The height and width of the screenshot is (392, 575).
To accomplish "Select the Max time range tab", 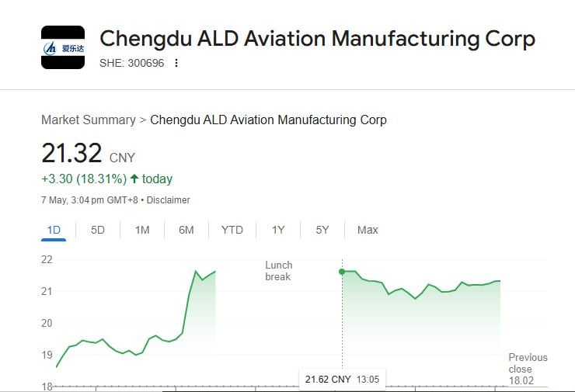I will pos(368,230).
